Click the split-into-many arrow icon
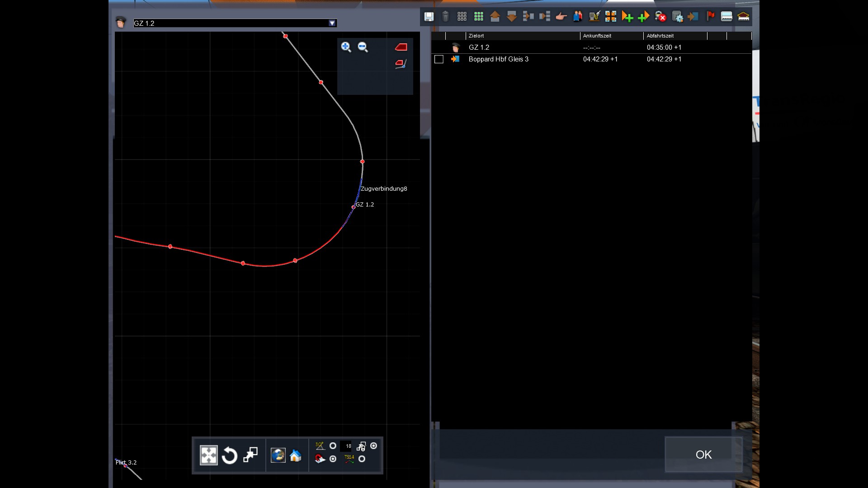The image size is (868, 488). 545,17
